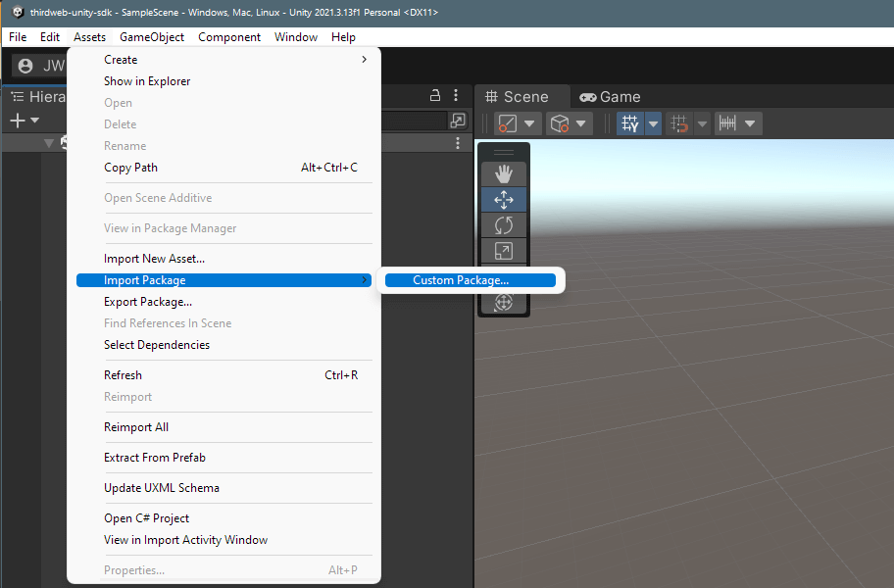Open the GameObject menu
Viewport: 894px width, 588px height.
(x=152, y=36)
